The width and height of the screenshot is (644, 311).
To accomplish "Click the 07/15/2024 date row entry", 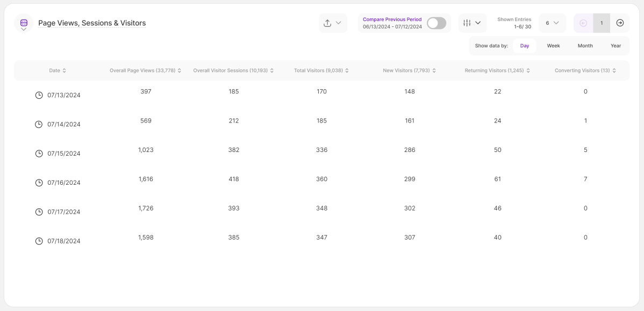I will click(x=63, y=154).
